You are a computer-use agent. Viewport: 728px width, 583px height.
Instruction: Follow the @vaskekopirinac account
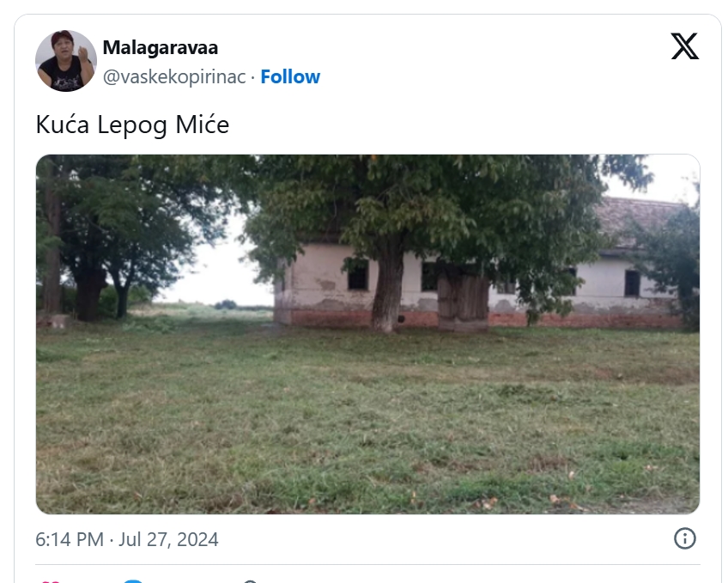290,76
